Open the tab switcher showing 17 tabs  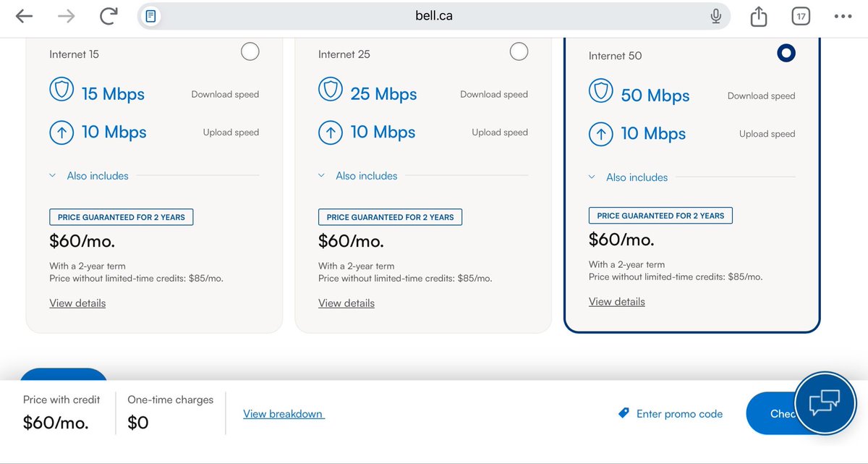coord(801,16)
